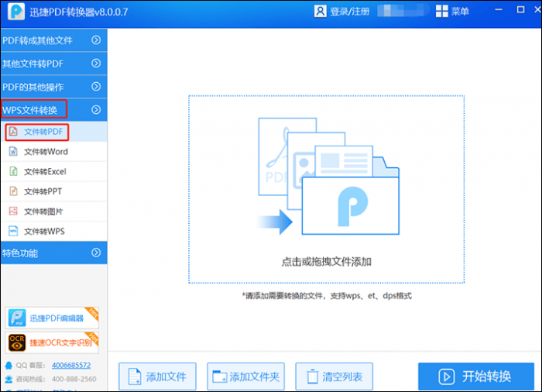Image resolution: width=542 pixels, height=392 pixels.
Task: Click PPT icon beside 文件转PPT
Action: 13,191
